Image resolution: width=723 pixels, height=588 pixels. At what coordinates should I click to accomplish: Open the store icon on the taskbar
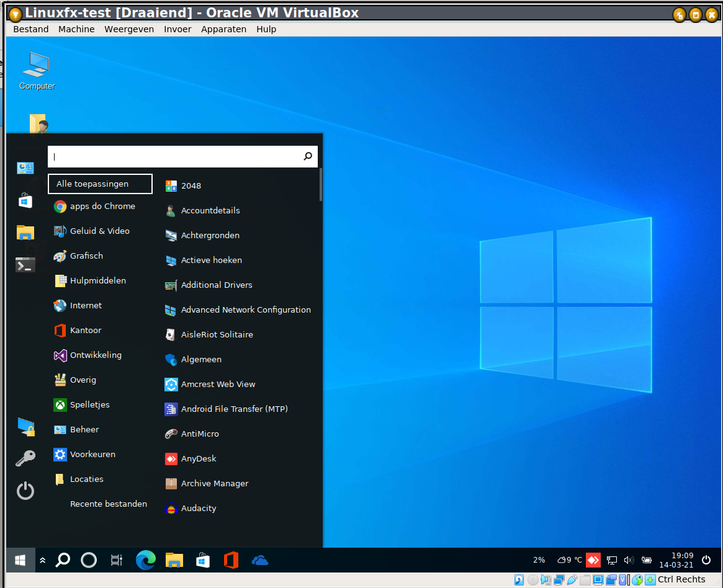click(203, 560)
